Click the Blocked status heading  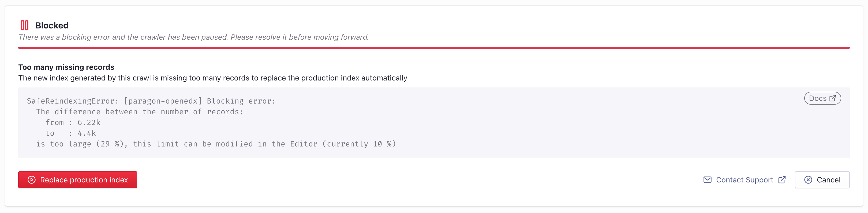[x=51, y=25]
